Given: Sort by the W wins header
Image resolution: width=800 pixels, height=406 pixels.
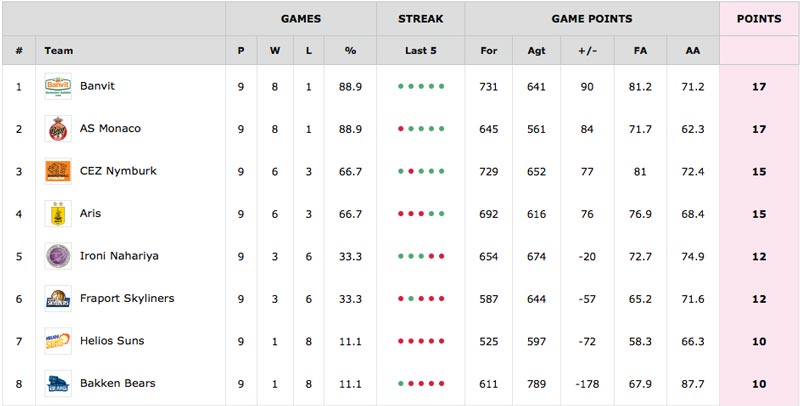Looking at the screenshot, I should click(275, 50).
